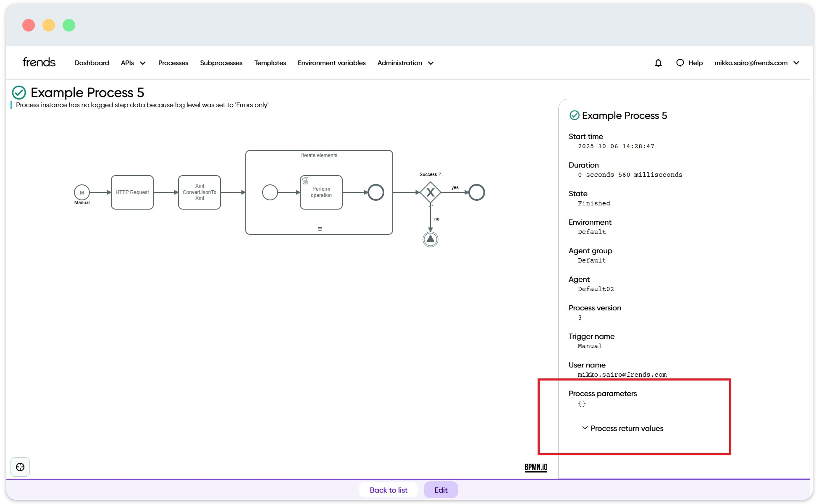Click the notification bell icon

coord(658,63)
